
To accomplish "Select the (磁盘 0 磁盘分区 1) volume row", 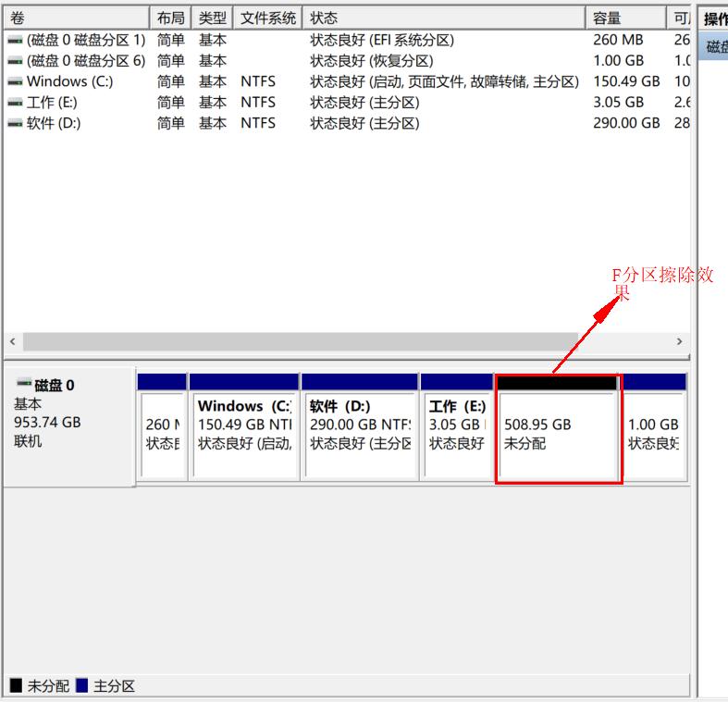I will (347, 41).
